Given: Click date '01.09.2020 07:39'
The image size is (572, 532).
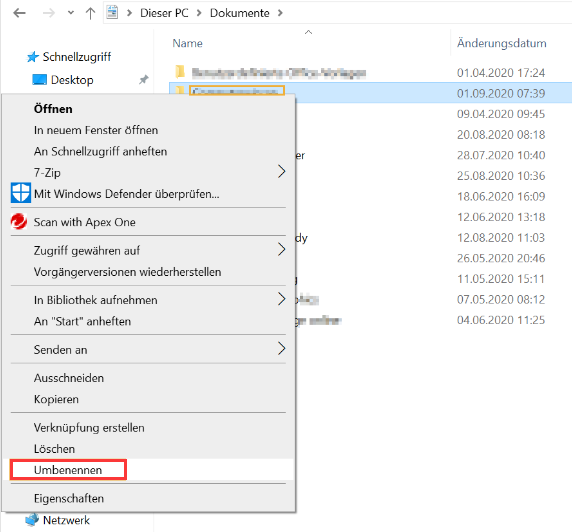Looking at the screenshot, I should (x=501, y=93).
